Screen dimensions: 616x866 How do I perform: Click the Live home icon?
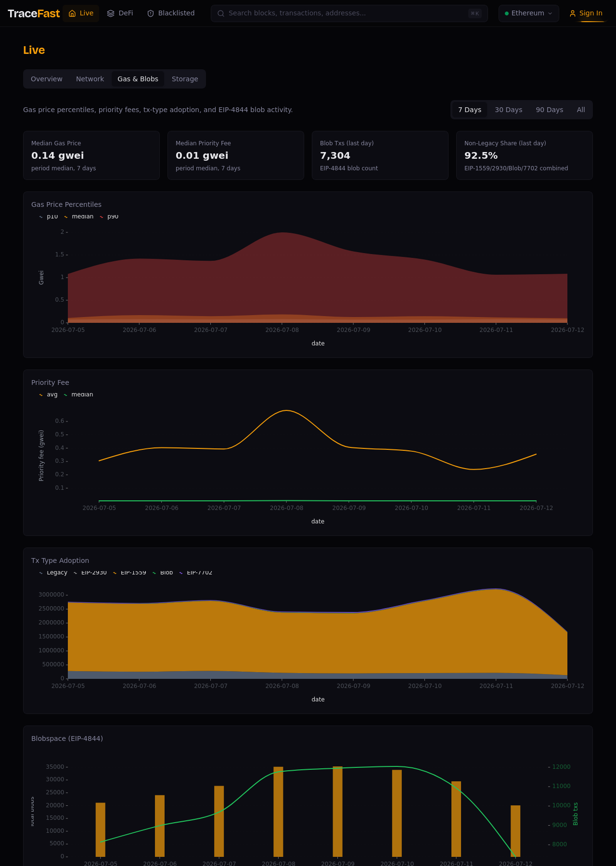pyautogui.click(x=72, y=13)
